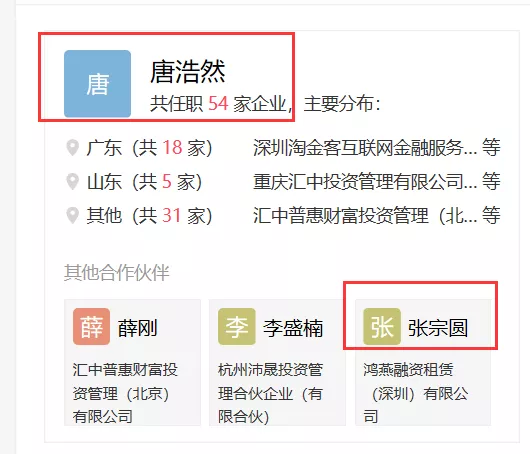This screenshot has width=530, height=454.
Task: Click the blue 唐 avatar icon
Action: [x=97, y=83]
